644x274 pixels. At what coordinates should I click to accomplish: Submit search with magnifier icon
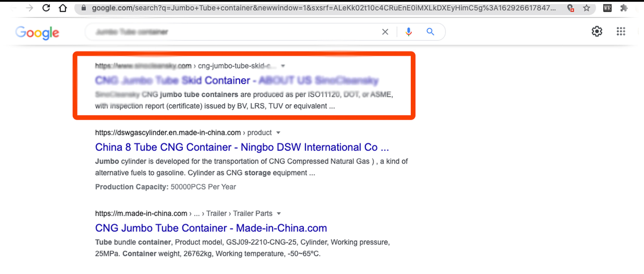pyautogui.click(x=430, y=32)
